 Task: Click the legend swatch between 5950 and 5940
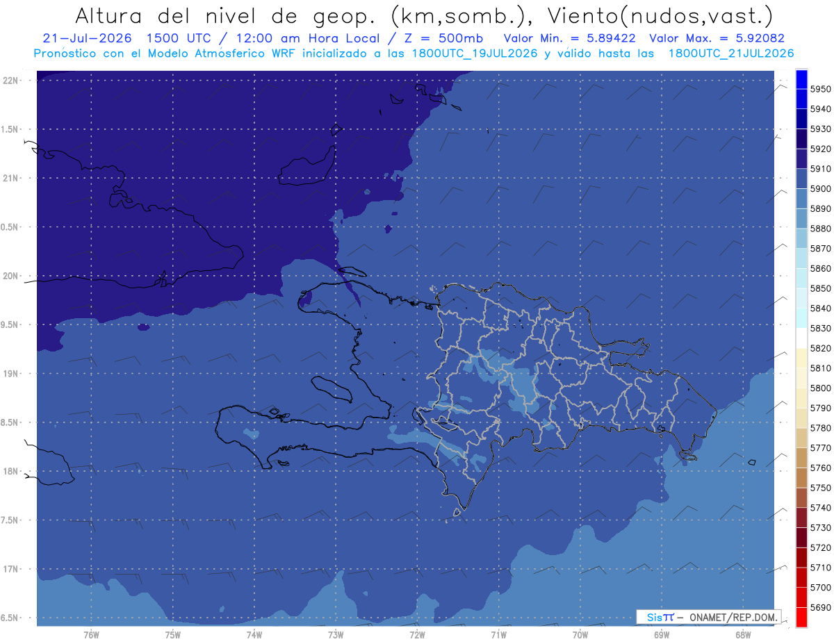click(801, 99)
